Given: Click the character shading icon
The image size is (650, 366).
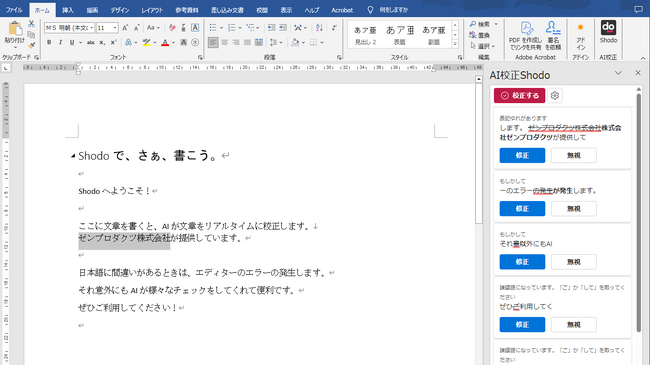Looking at the screenshot, I should pyautogui.click(x=184, y=42).
